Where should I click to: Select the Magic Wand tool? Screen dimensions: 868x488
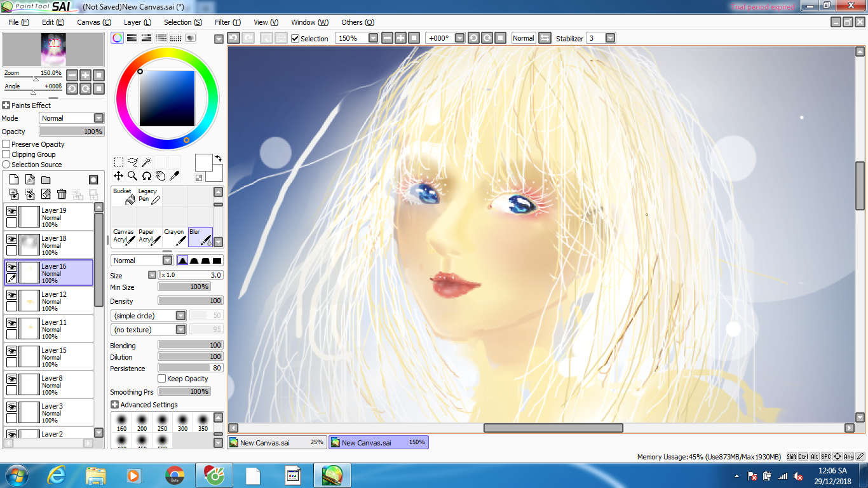coord(146,162)
